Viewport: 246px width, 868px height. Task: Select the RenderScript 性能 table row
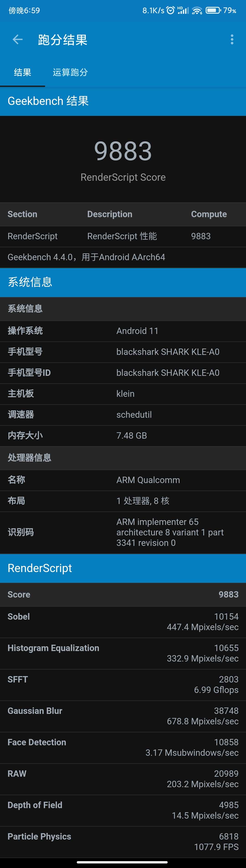[x=123, y=236]
